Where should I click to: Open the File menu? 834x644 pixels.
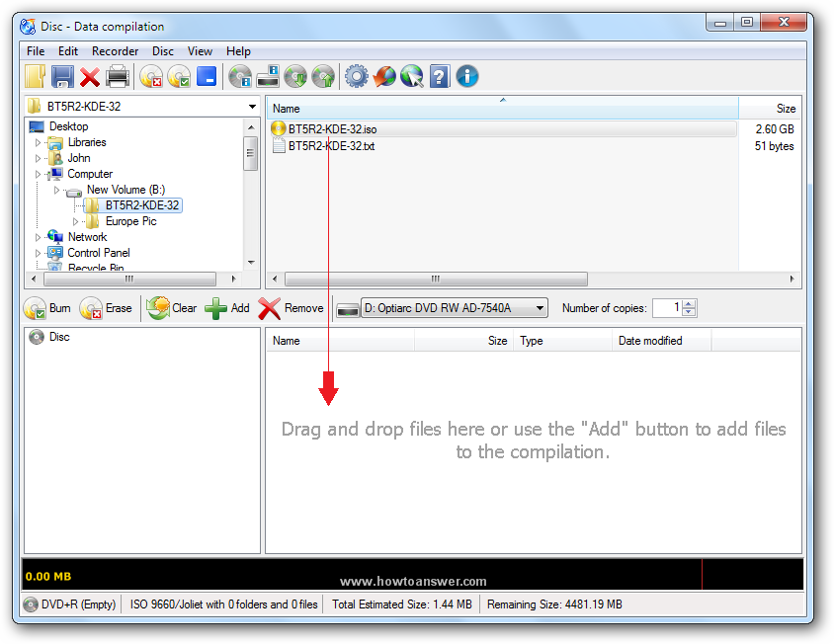click(x=36, y=51)
